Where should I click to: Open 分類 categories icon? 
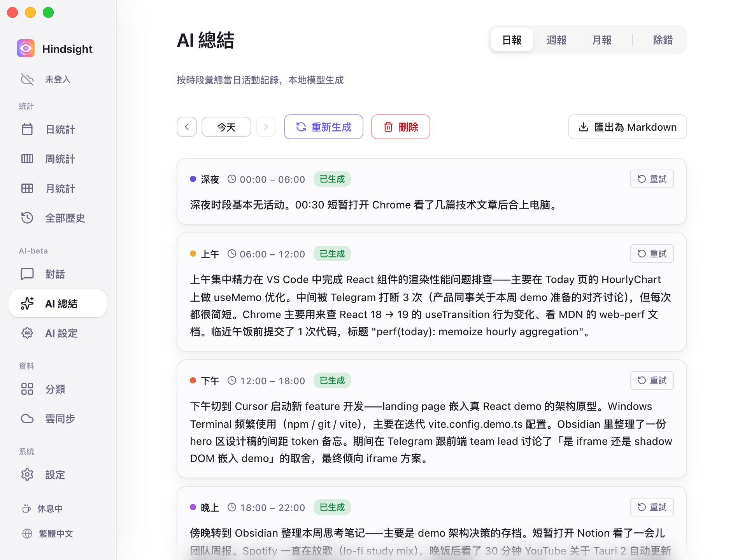27,389
